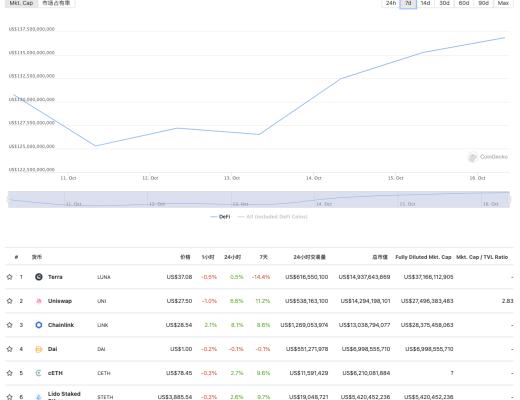Favorite Chainlink with its star icon
Viewport: 520px width, 400px height.
(9, 325)
